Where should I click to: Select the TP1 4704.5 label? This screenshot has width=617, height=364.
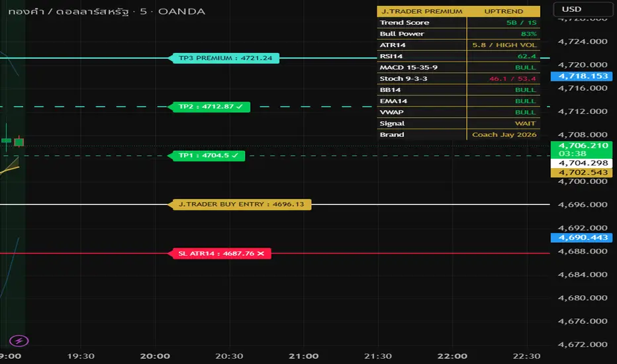(206, 156)
